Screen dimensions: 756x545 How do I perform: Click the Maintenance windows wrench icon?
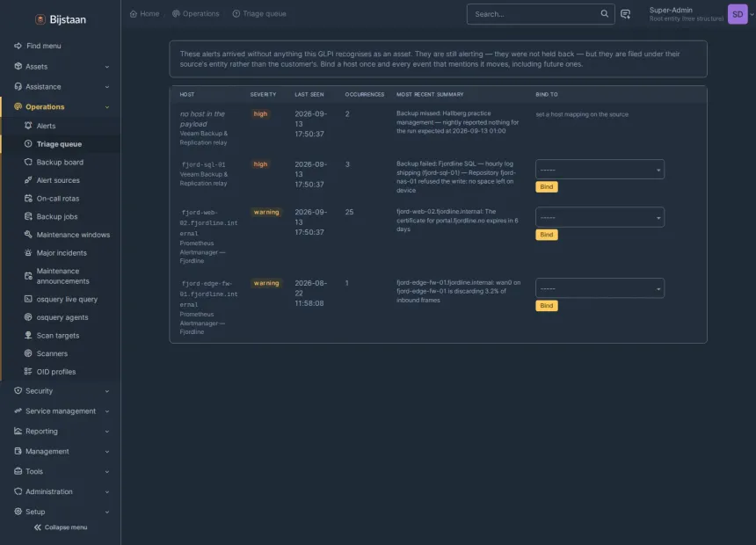tap(28, 235)
